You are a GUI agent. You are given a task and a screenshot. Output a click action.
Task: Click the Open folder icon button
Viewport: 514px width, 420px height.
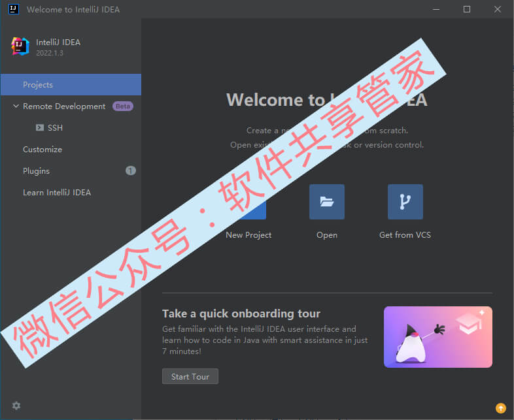pyautogui.click(x=327, y=202)
